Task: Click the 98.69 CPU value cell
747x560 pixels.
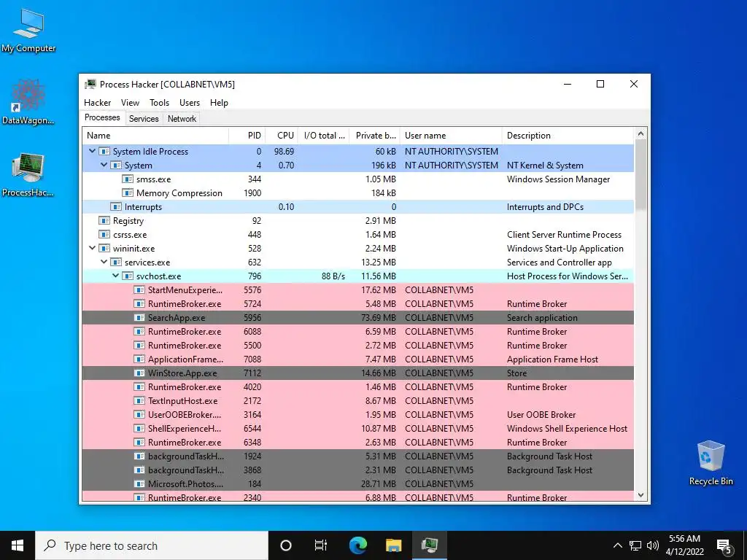Action: (x=284, y=152)
